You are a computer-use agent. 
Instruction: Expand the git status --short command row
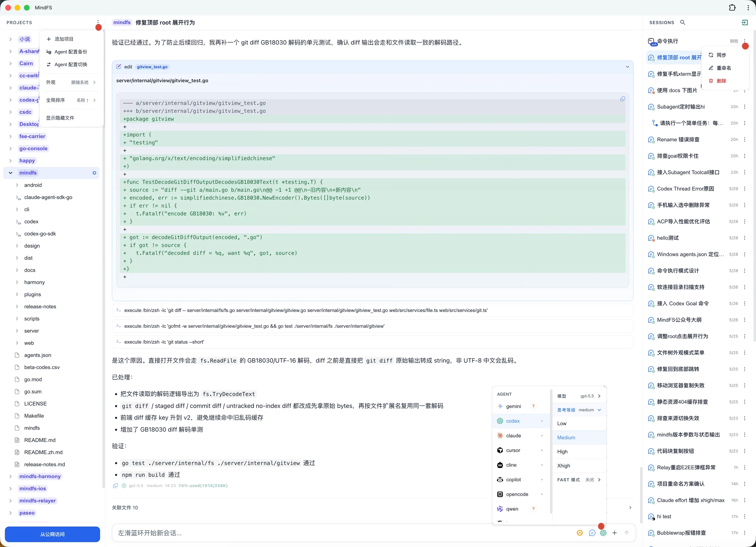pos(372,342)
